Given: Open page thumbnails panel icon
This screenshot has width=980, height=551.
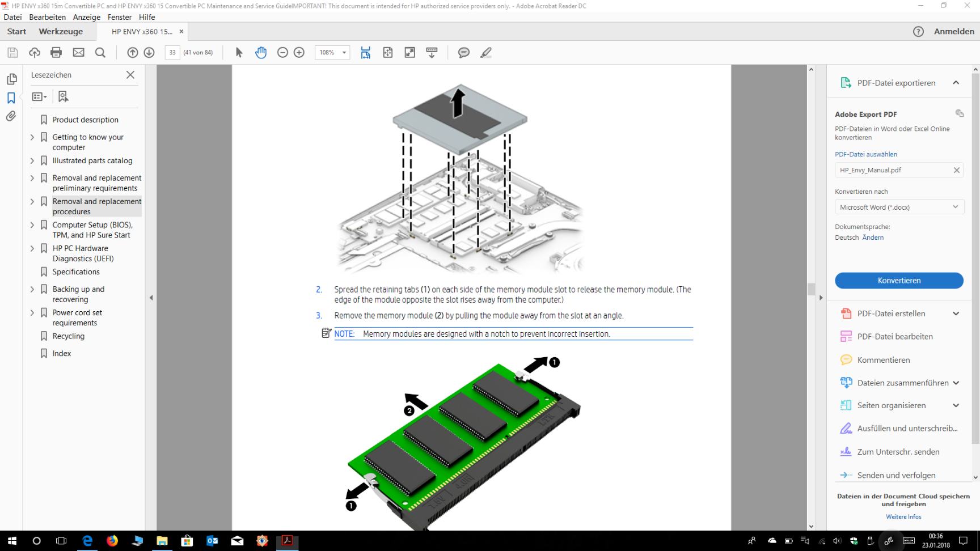Looking at the screenshot, I should click(x=11, y=79).
